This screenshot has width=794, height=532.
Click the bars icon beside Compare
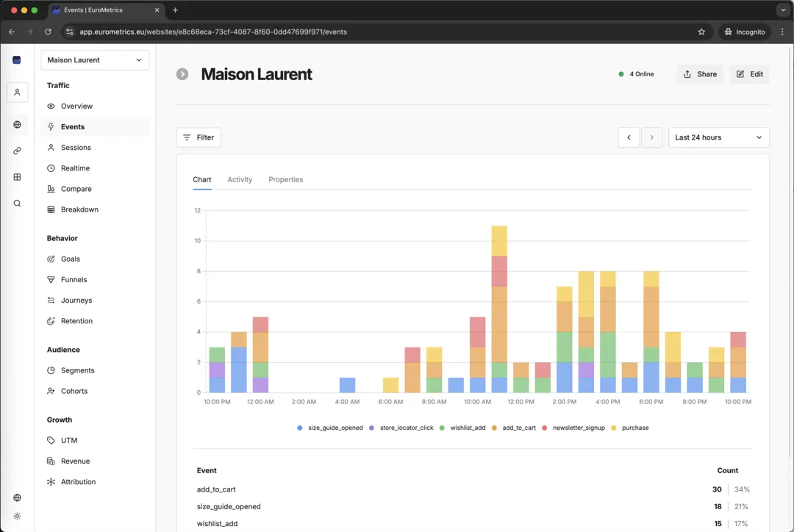click(x=51, y=189)
